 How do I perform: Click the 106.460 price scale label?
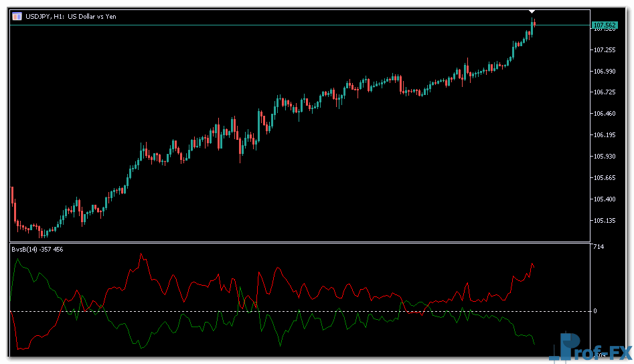pos(604,114)
